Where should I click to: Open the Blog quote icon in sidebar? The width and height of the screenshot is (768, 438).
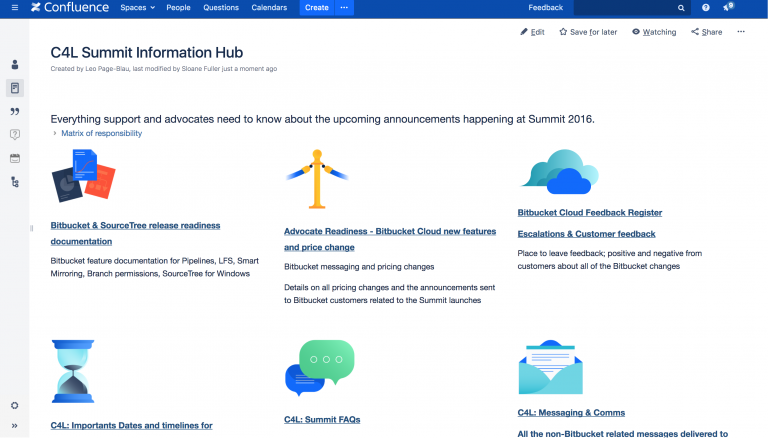pyautogui.click(x=15, y=111)
